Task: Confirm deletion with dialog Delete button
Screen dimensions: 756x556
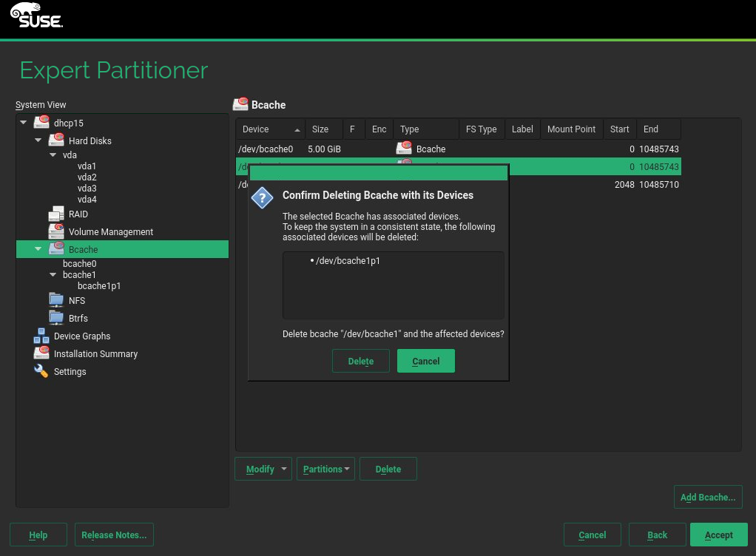Action: pos(361,361)
